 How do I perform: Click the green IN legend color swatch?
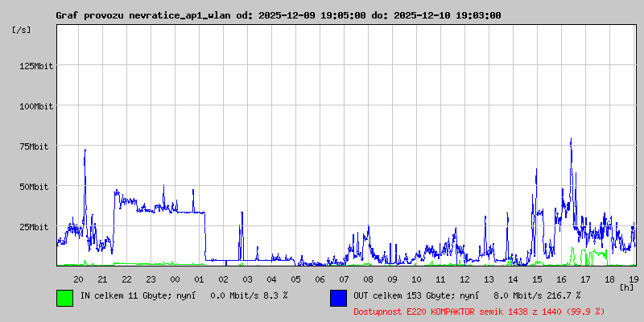65,298
